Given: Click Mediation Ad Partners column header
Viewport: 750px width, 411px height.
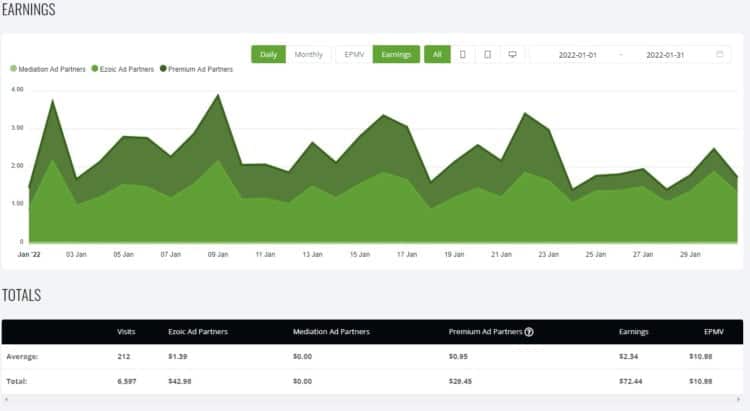Looking at the screenshot, I should [331, 332].
